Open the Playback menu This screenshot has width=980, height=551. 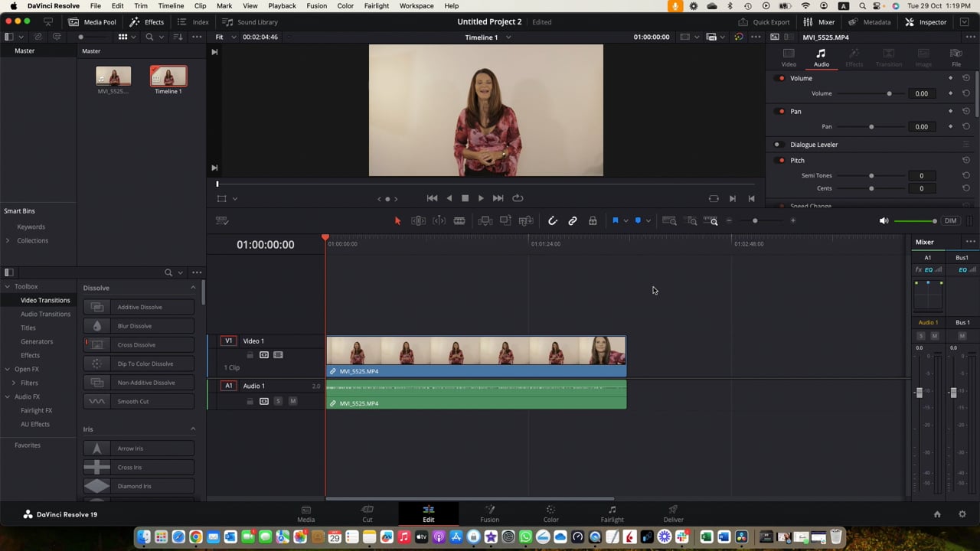(282, 5)
